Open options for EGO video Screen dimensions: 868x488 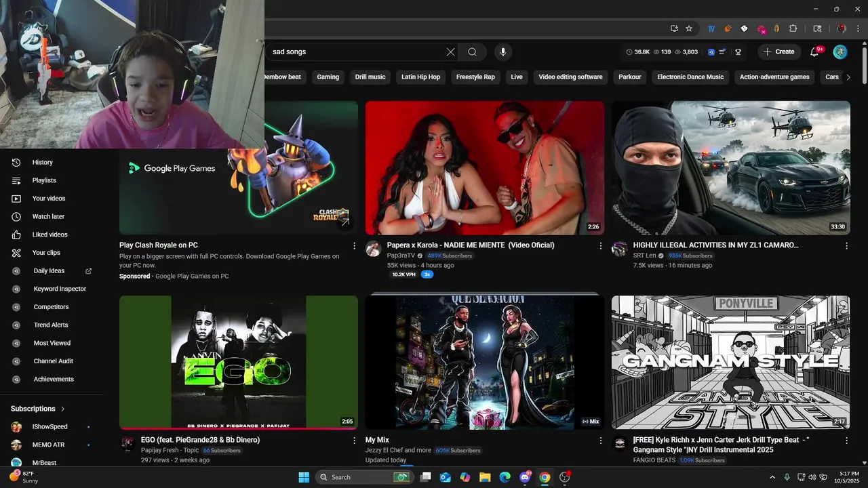(x=354, y=441)
